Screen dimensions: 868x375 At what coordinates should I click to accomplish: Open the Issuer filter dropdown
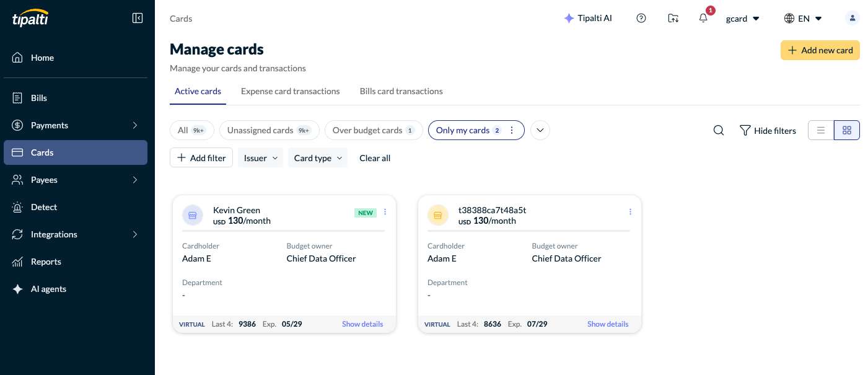coord(261,158)
